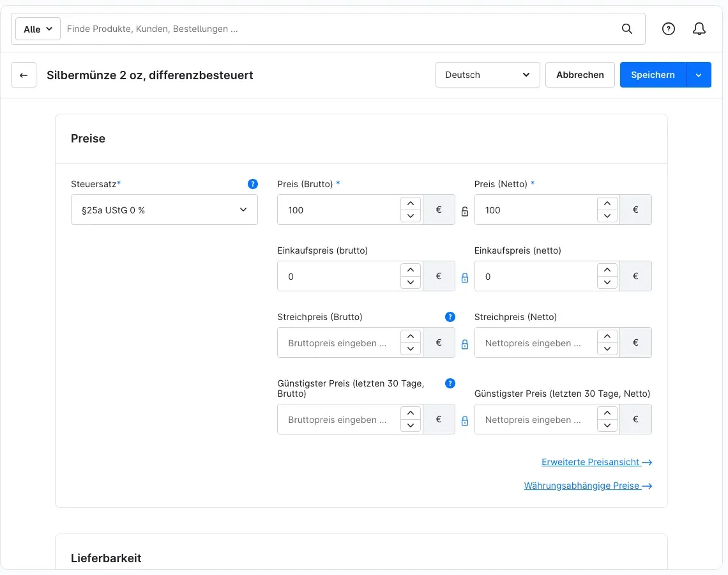Increase Einkaufspreis (brutto) value
Viewport: 728px width, 575px height.
pyautogui.click(x=411, y=270)
